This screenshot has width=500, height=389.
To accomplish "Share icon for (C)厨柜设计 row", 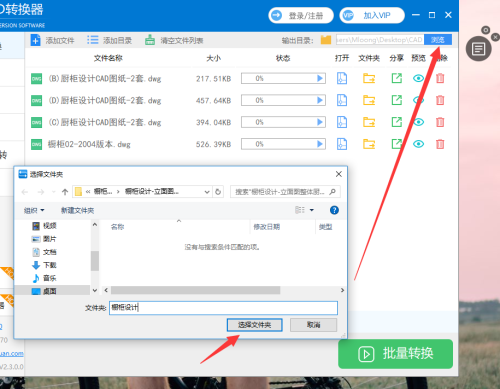I will (x=396, y=122).
